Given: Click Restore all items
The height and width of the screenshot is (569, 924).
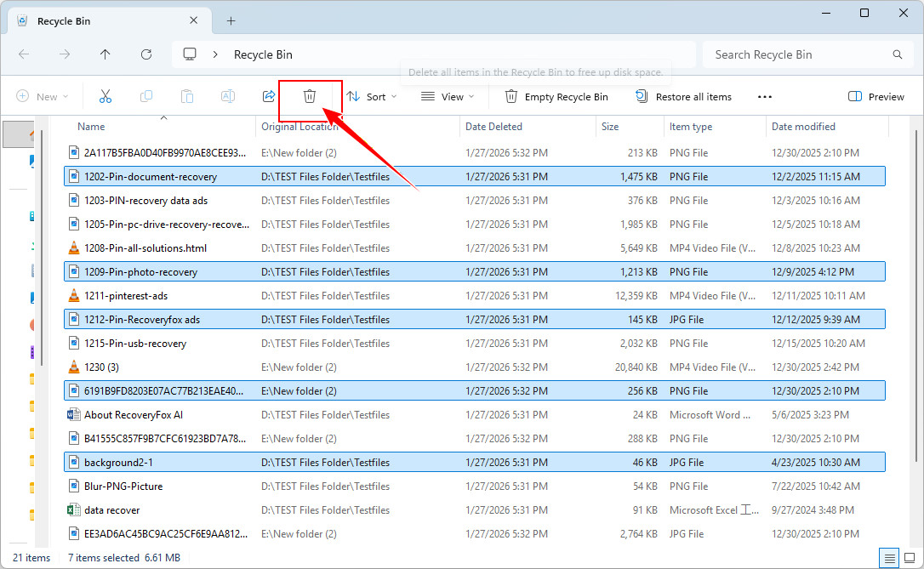Looking at the screenshot, I should 683,96.
